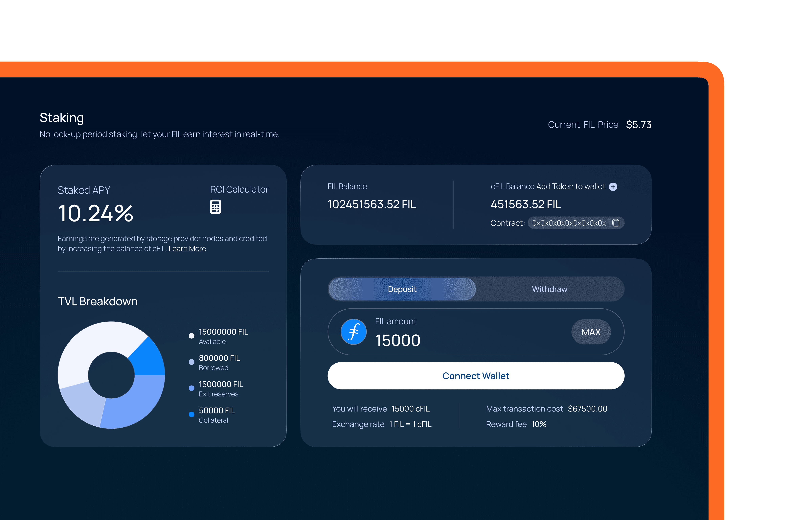Click the Borrowed legend dot

click(191, 362)
